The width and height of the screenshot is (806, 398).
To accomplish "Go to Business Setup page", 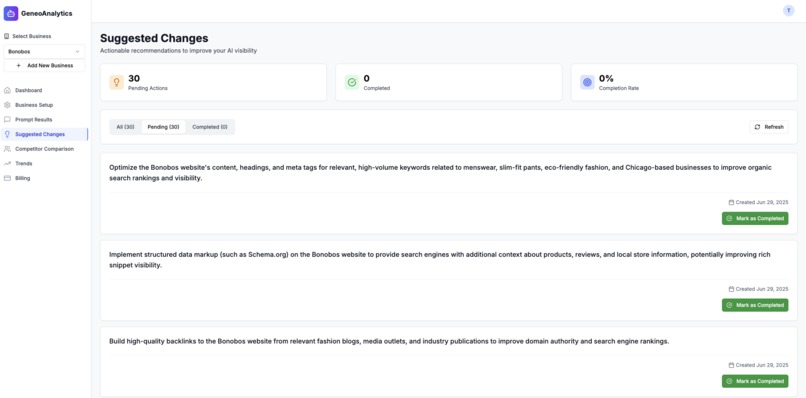I will [x=44, y=105].
